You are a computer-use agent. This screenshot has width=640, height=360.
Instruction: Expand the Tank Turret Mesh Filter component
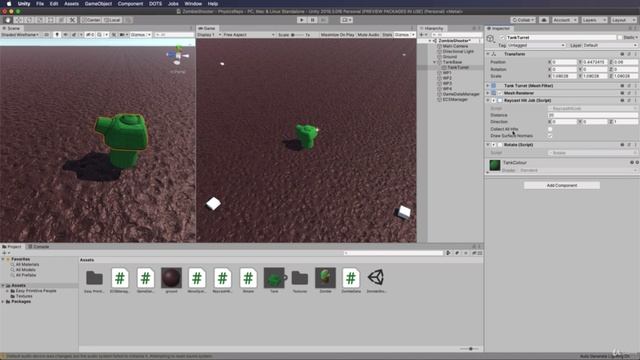click(488, 86)
